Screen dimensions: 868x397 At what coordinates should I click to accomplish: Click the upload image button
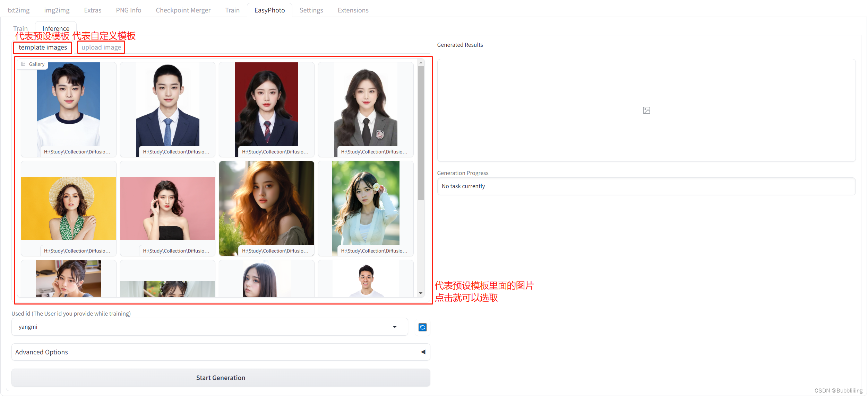click(101, 47)
